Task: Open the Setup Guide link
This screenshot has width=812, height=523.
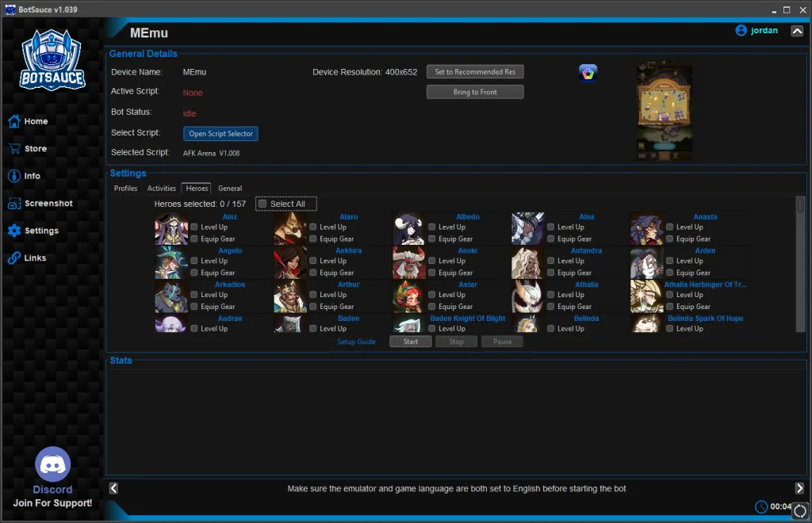Action: (356, 342)
